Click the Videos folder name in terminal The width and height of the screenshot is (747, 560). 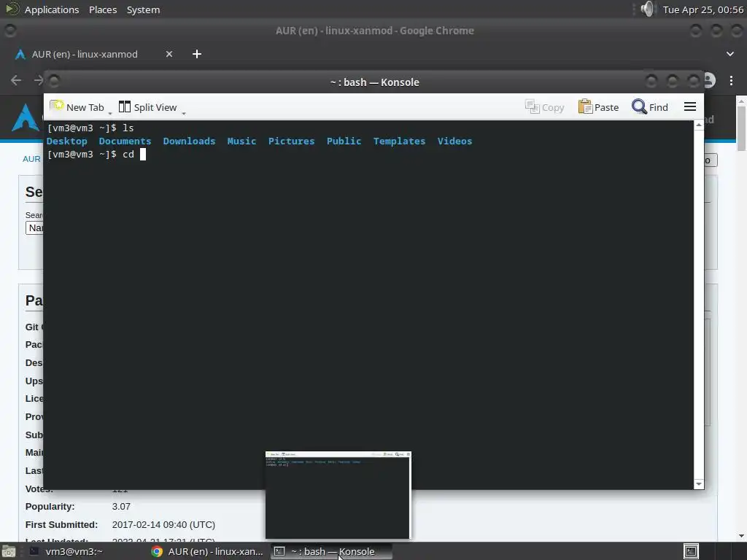[454, 141]
